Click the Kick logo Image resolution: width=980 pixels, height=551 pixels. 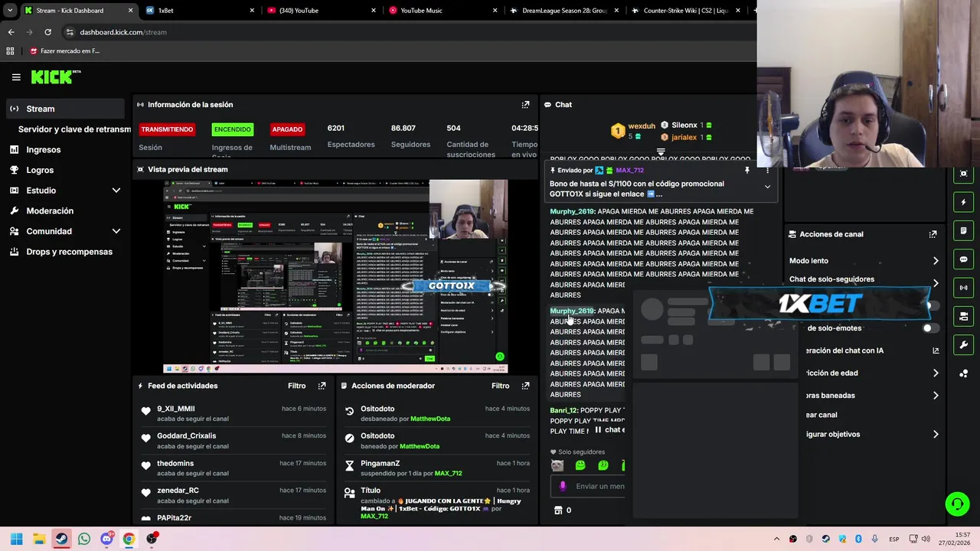pyautogui.click(x=56, y=77)
